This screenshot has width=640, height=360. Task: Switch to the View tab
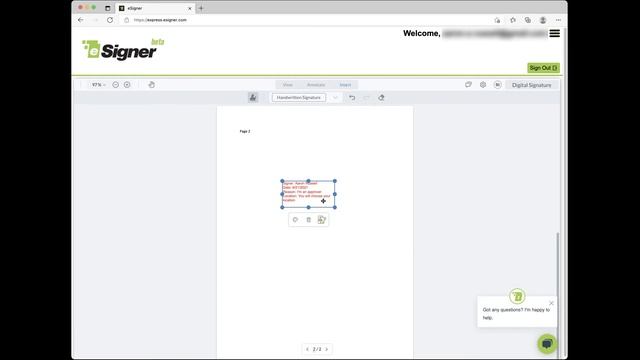288,85
